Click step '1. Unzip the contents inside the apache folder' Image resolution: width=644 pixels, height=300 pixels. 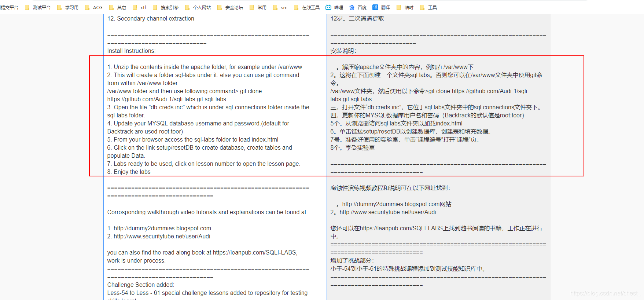pos(205,67)
